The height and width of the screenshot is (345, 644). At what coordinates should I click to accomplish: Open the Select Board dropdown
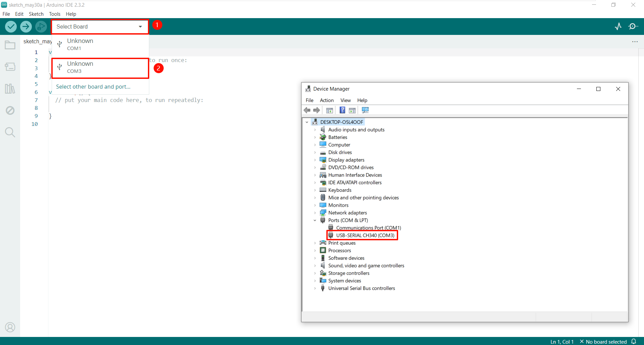click(x=100, y=27)
